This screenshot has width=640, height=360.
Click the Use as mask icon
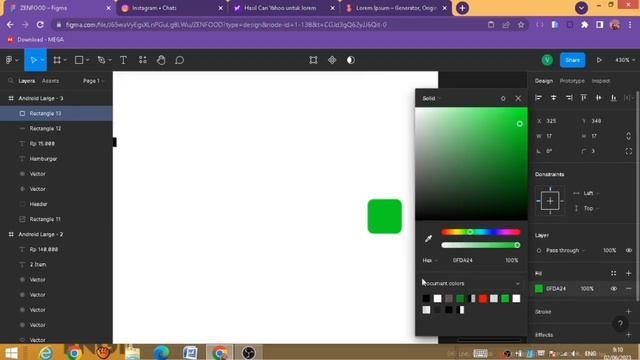[351, 60]
